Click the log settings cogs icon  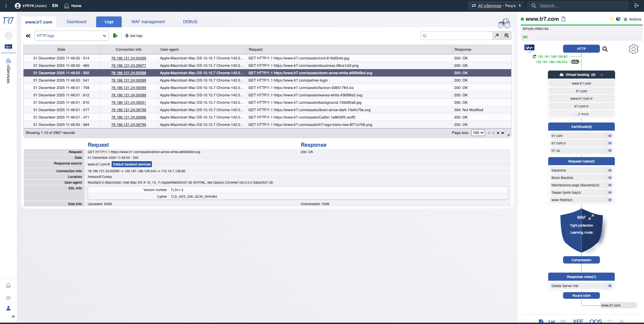click(28, 36)
